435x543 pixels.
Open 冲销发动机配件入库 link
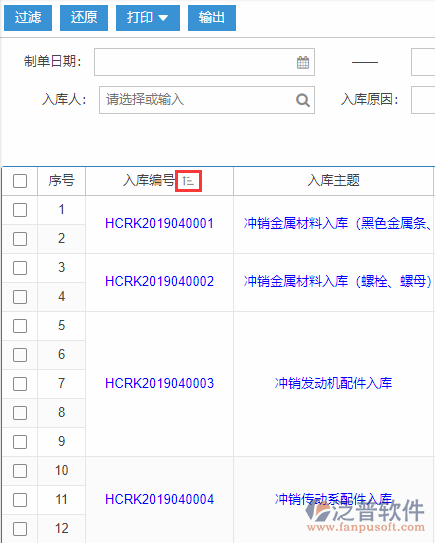click(x=333, y=383)
